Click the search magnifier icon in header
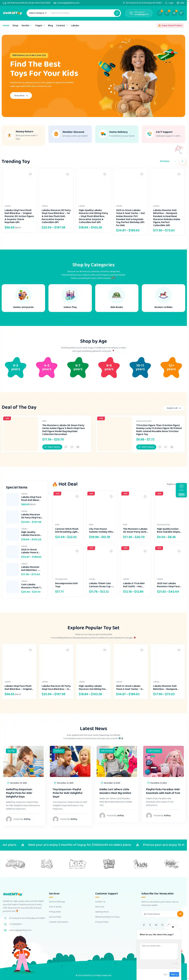The image size is (189, 980). [117, 13]
